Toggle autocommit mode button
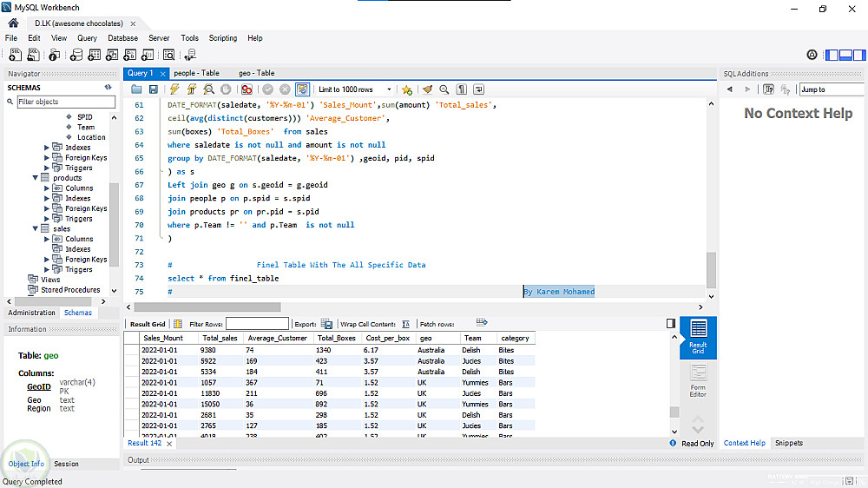 tap(302, 89)
